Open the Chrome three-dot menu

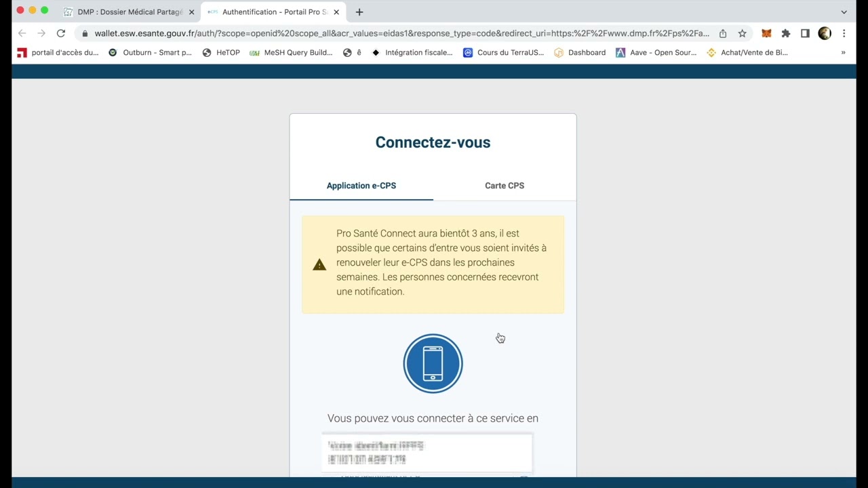[844, 33]
